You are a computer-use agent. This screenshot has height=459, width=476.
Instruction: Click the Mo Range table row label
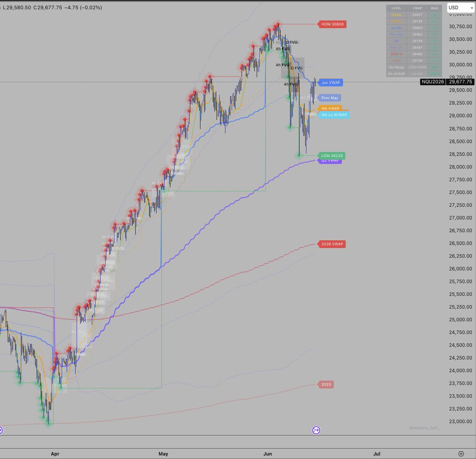[397, 67]
